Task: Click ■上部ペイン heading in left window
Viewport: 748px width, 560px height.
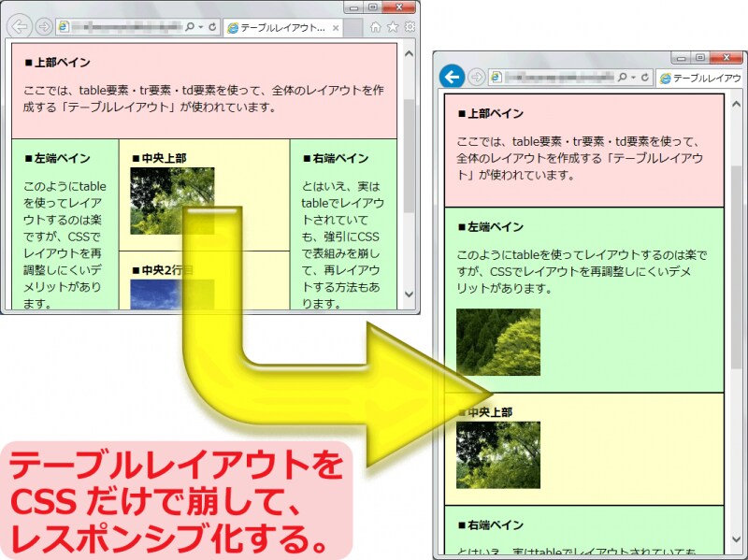Action: 57,63
